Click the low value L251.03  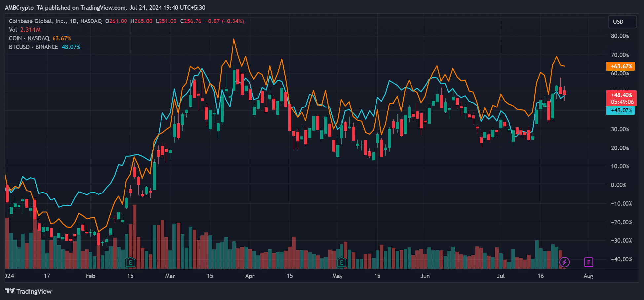(x=166, y=21)
